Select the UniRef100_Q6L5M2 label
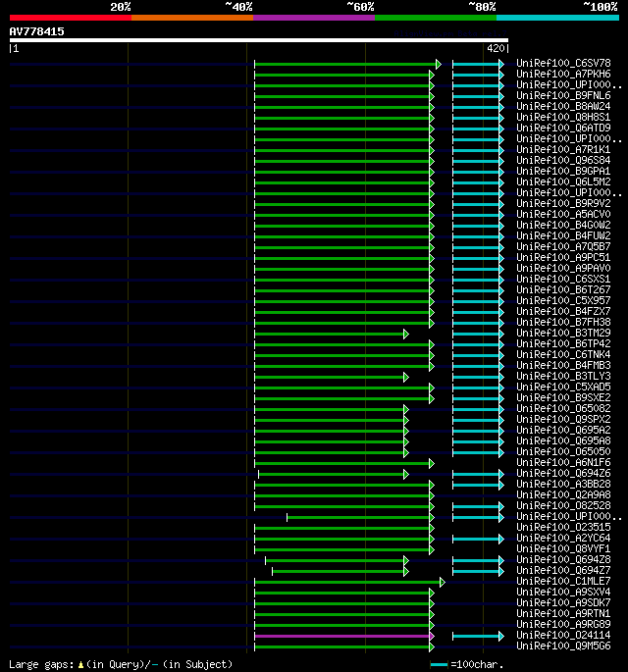The height and width of the screenshot is (672, 628). [563, 182]
